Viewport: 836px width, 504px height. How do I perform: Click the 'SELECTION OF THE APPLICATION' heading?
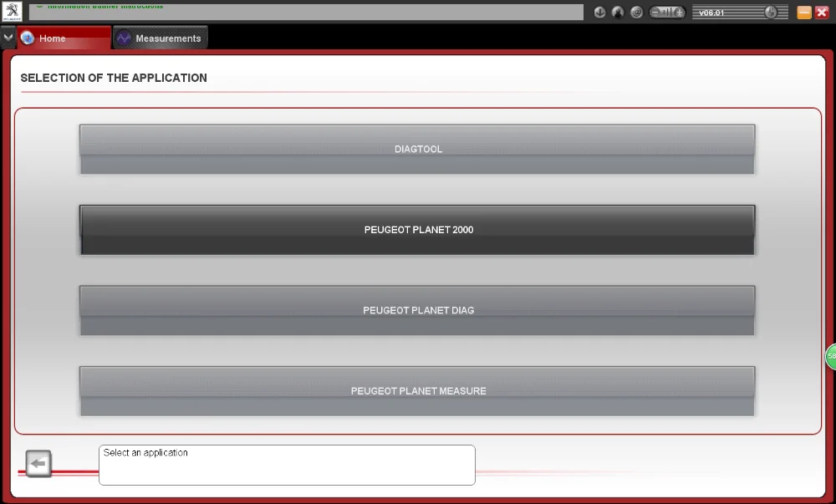[114, 78]
